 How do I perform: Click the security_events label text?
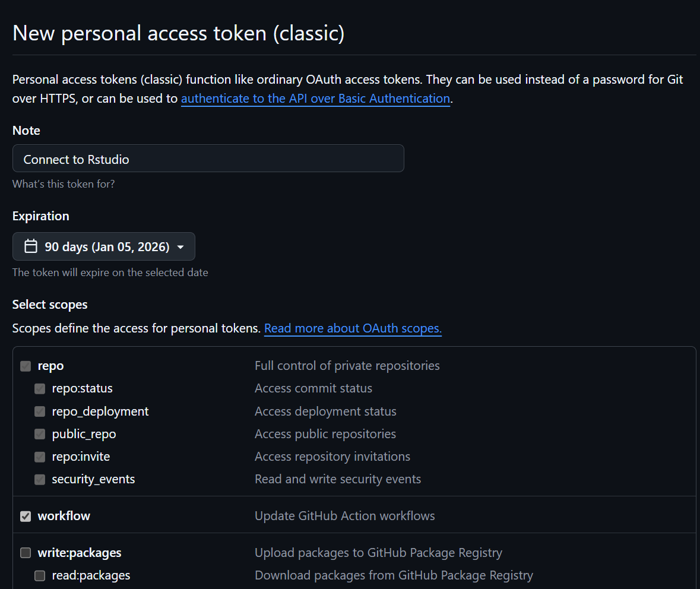tap(93, 479)
